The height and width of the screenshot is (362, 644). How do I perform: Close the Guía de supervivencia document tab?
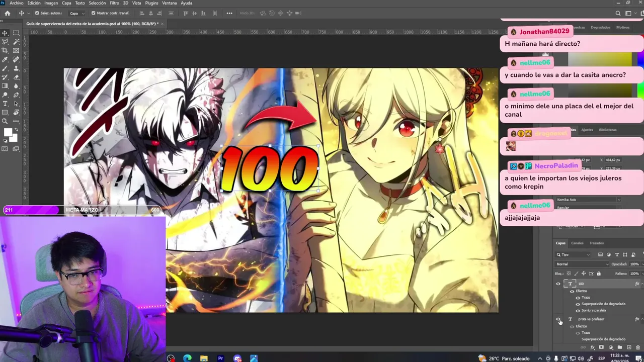[x=162, y=24]
